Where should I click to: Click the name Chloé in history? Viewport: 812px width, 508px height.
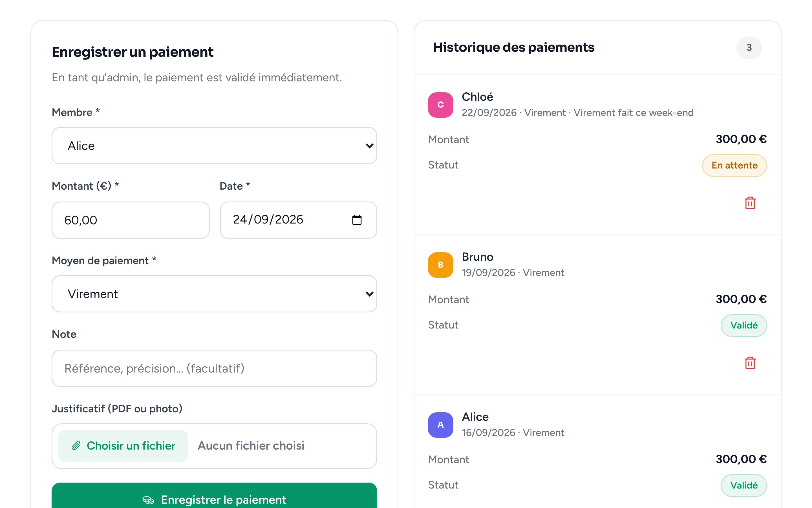[477, 97]
